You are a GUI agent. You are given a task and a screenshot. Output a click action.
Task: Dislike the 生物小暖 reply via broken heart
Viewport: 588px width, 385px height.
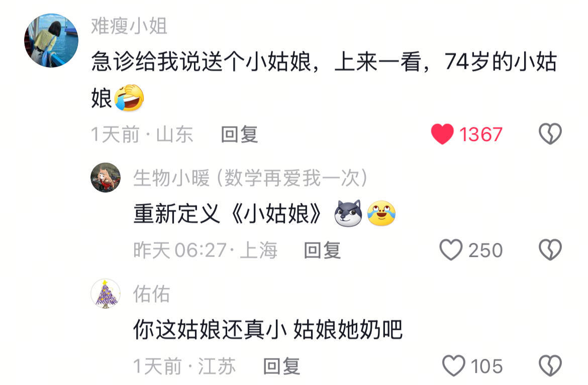(x=550, y=250)
